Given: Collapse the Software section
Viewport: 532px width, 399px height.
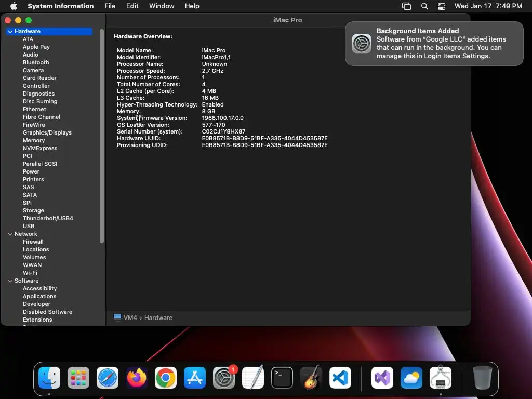Looking at the screenshot, I should pyautogui.click(x=10, y=281).
